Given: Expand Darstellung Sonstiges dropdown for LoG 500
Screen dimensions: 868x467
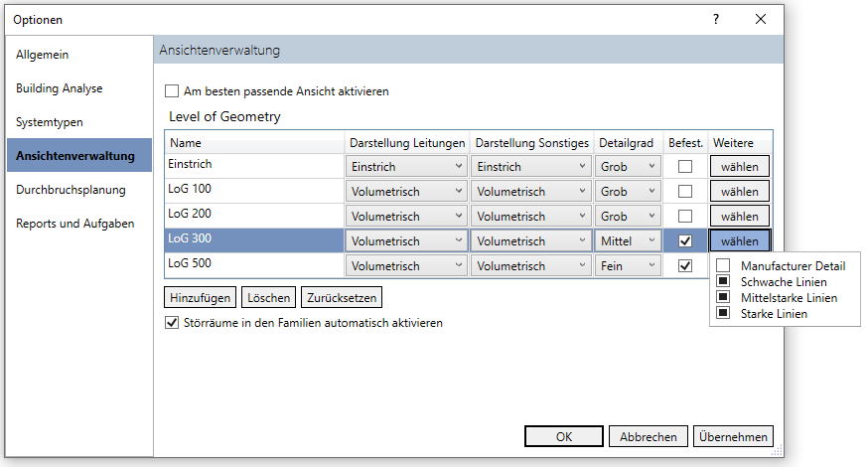Looking at the screenshot, I should [531, 266].
